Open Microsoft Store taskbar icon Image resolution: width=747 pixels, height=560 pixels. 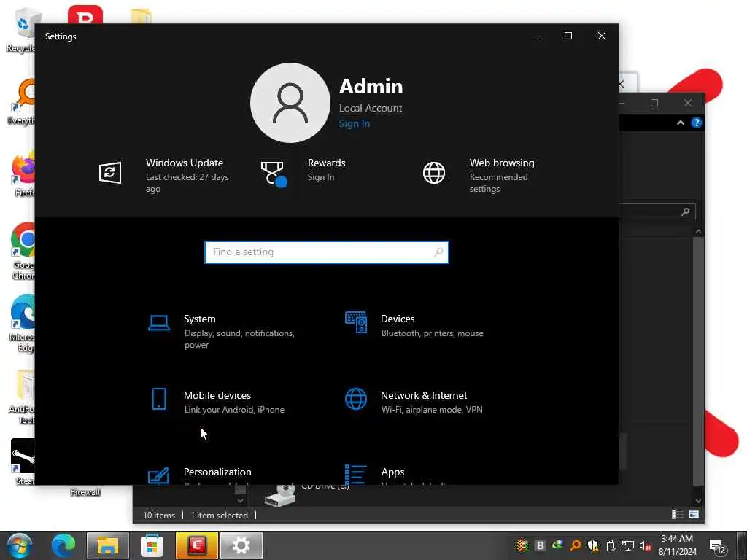click(x=152, y=545)
